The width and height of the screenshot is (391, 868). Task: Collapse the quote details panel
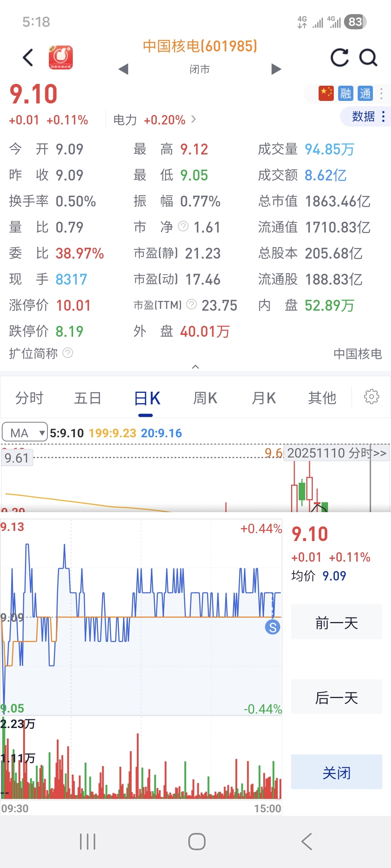click(195, 367)
